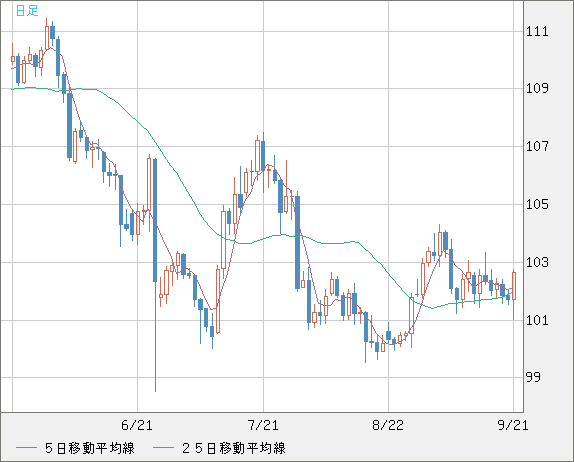This screenshot has width=574, height=462.
Task: Click the 107 price axis label
Action: tap(537, 146)
